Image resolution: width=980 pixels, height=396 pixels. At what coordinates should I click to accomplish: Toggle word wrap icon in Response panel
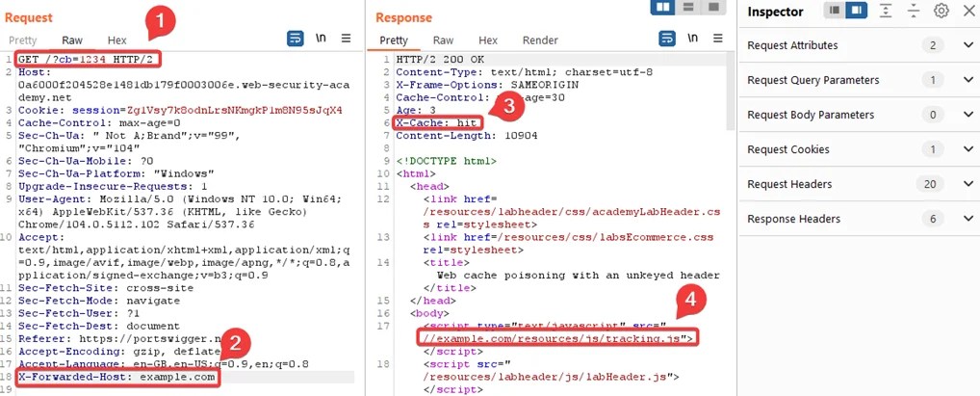667,39
